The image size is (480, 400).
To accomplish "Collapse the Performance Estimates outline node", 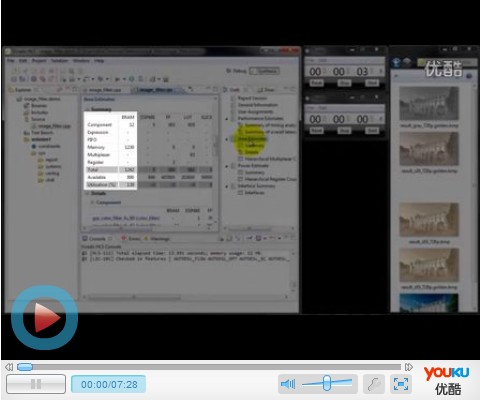I will [227, 119].
